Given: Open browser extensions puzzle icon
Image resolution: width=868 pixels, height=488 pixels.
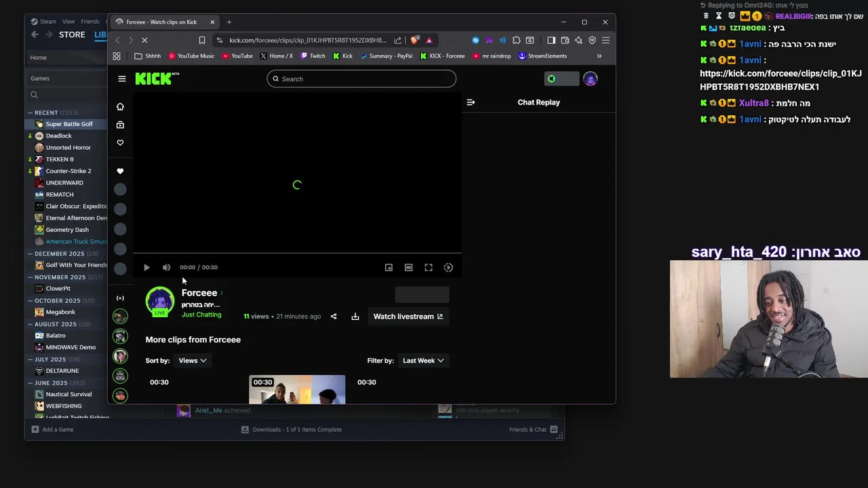Looking at the screenshot, I should click(516, 40).
